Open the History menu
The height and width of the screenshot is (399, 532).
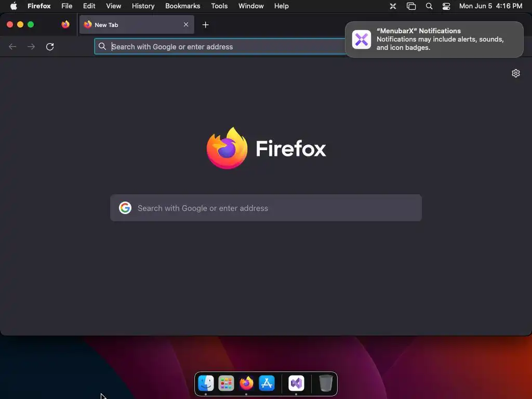pos(143,6)
